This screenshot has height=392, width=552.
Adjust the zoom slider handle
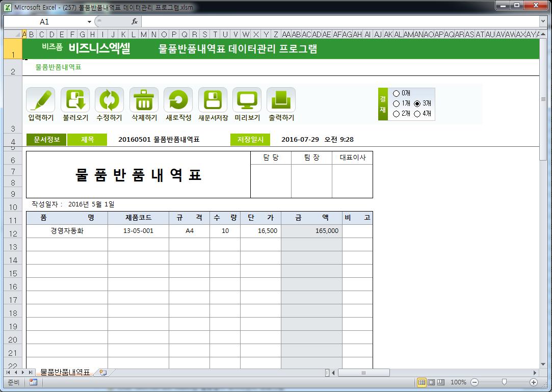click(x=504, y=382)
